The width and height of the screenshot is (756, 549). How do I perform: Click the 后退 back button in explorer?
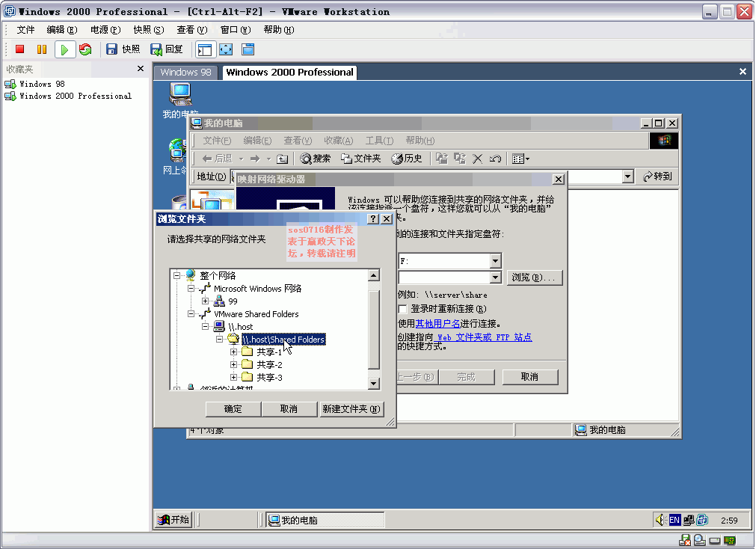(x=218, y=159)
